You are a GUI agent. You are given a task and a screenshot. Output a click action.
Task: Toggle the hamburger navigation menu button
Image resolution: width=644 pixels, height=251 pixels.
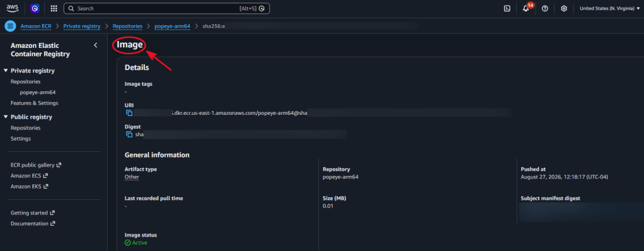pos(10,26)
